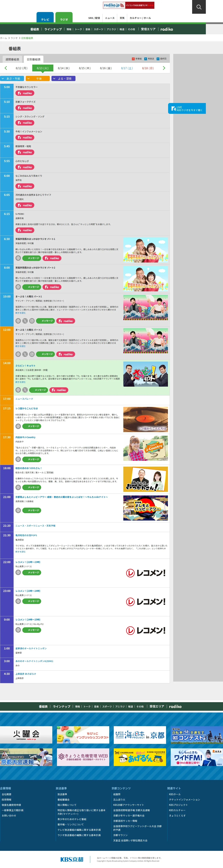Screen dimensions: 223x868
Task: Open the KBSホール footer link
Action: [x=175, y=794]
